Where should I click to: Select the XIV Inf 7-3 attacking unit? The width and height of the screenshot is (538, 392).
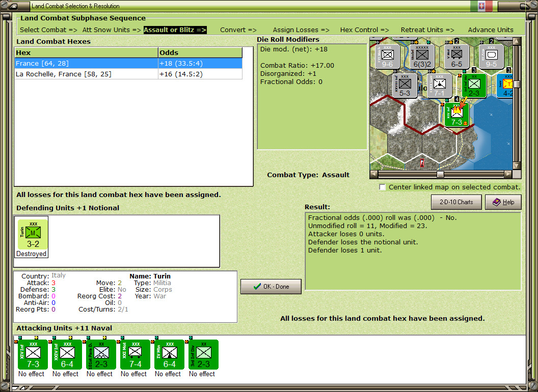pyautogui.click(x=33, y=354)
